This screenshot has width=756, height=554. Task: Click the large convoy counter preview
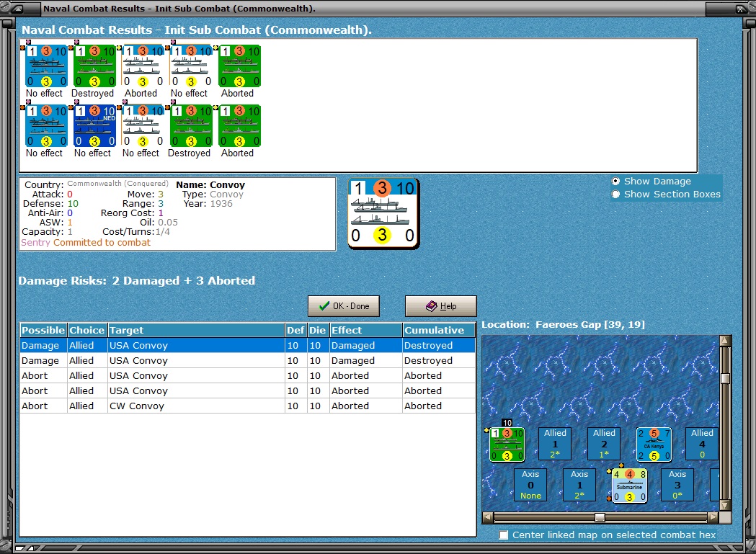tap(384, 213)
